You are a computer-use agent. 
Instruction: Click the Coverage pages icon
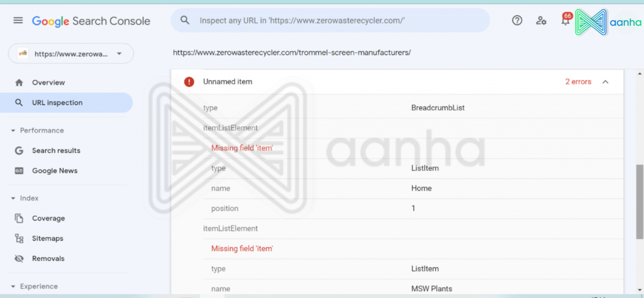(19, 218)
